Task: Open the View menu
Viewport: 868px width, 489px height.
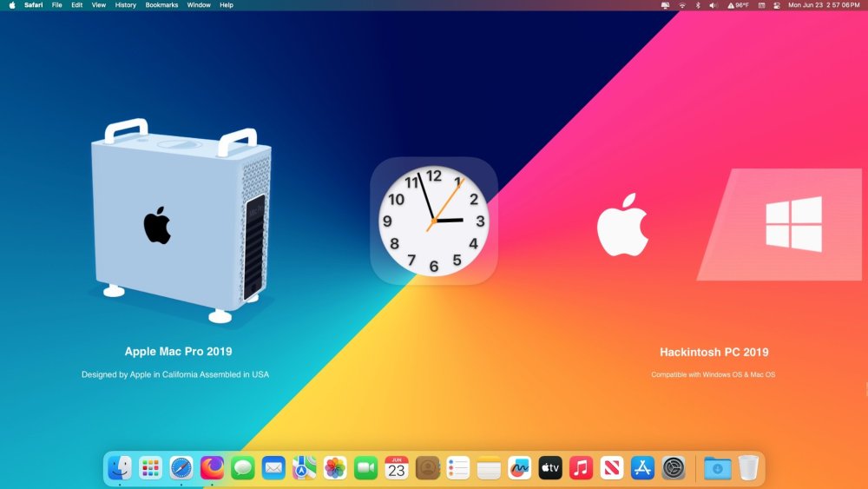Action: click(x=99, y=5)
